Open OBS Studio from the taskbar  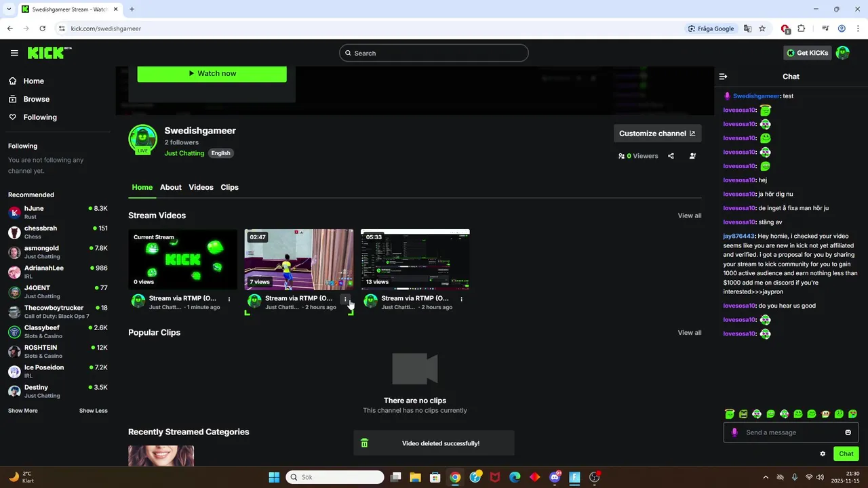pos(595,477)
